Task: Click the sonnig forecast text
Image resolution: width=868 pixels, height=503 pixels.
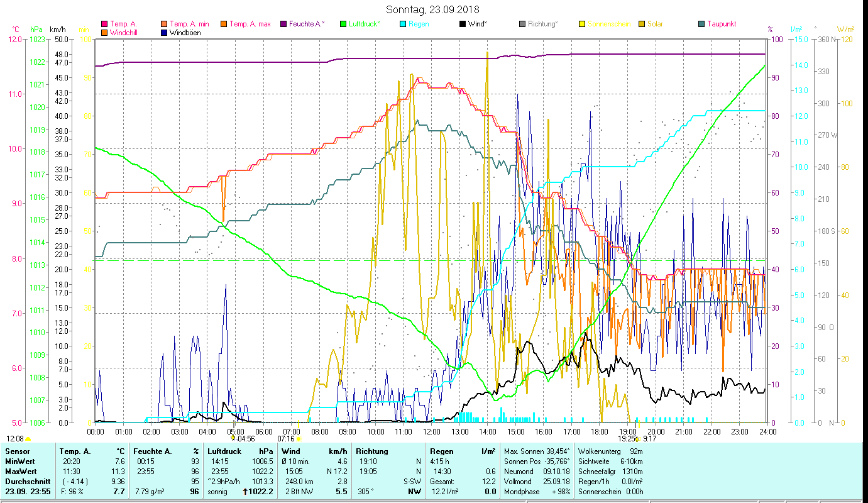Action: point(218,492)
